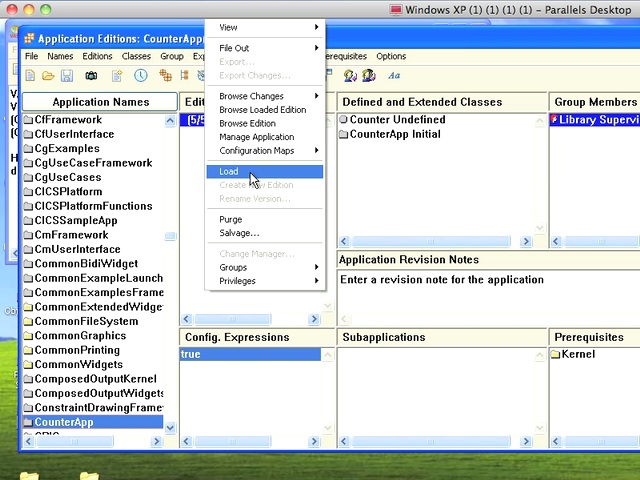
Task: Click the first user figure toolbar icon
Action: click(x=350, y=76)
